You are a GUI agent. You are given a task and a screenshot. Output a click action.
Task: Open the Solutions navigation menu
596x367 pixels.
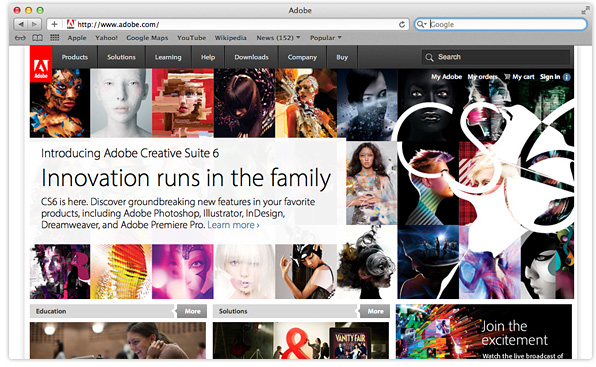coord(121,57)
